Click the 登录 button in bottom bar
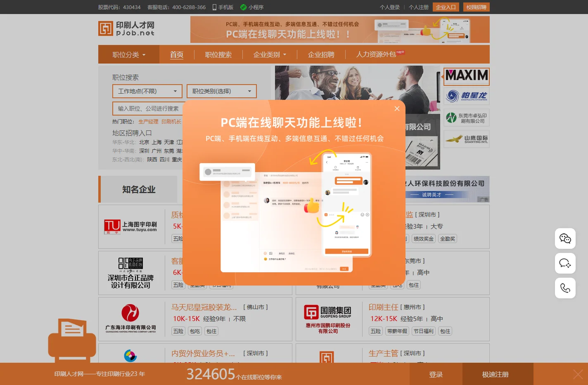 (436, 374)
